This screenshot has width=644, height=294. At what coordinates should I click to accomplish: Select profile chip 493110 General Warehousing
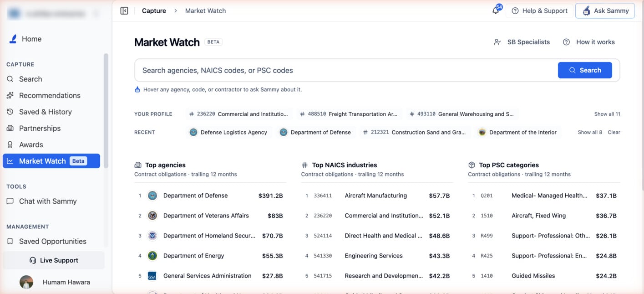[x=462, y=114]
